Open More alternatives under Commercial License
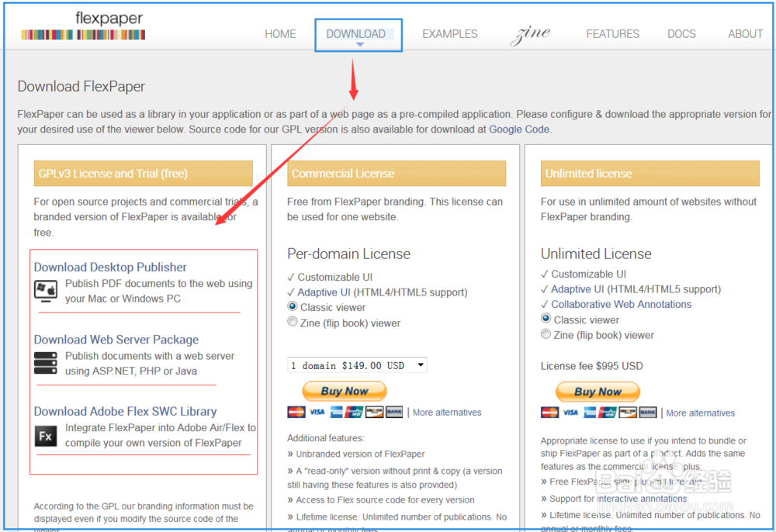Screen dimensions: 776x532 pos(447,413)
